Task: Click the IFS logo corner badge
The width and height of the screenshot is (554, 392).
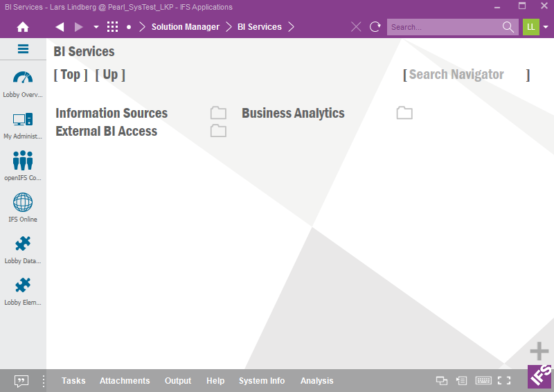Action: 541,377
